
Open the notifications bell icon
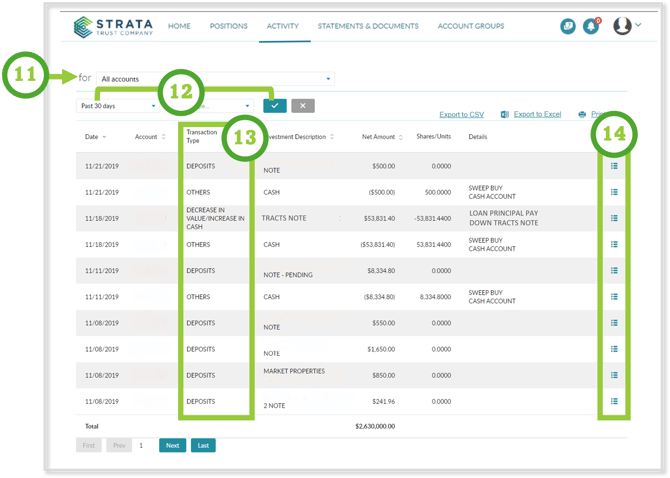pos(591,26)
